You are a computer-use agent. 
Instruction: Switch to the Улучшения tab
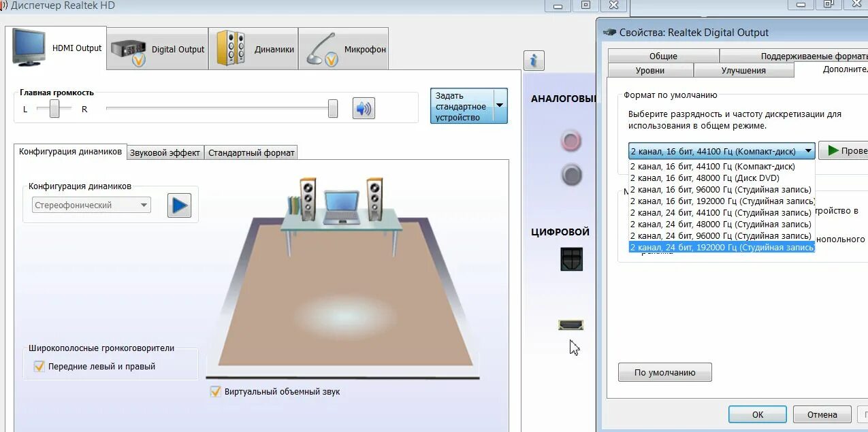click(x=743, y=70)
